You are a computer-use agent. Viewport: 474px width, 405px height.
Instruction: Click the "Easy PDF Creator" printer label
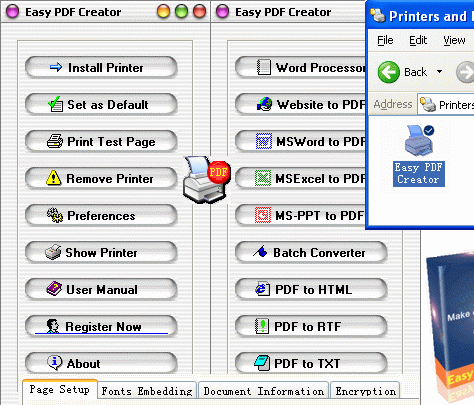(x=419, y=173)
